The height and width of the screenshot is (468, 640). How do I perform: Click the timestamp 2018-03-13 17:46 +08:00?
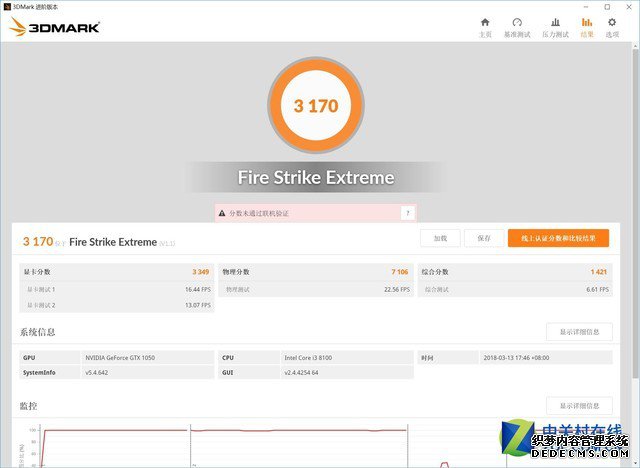[516, 358]
